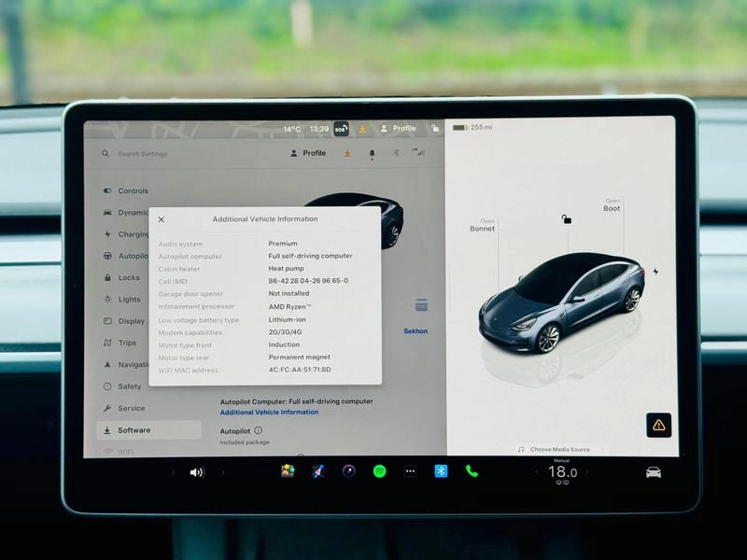Toggle the car unlock padlock icon

tap(566, 219)
